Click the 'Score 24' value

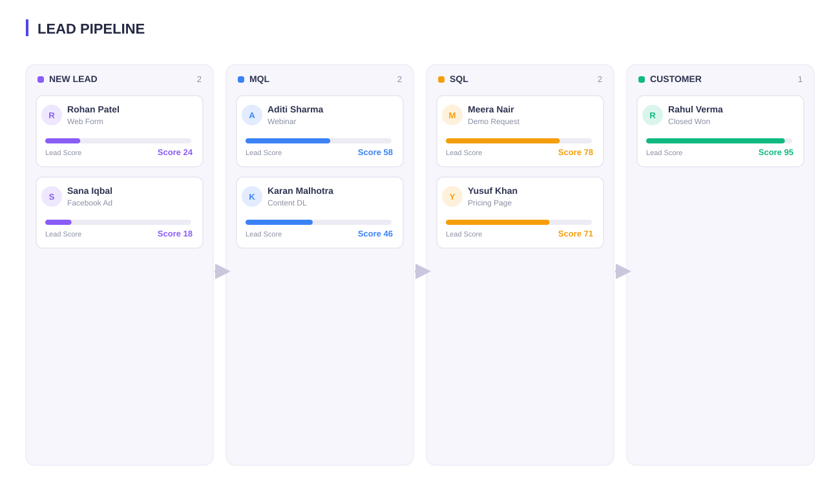[x=175, y=152]
